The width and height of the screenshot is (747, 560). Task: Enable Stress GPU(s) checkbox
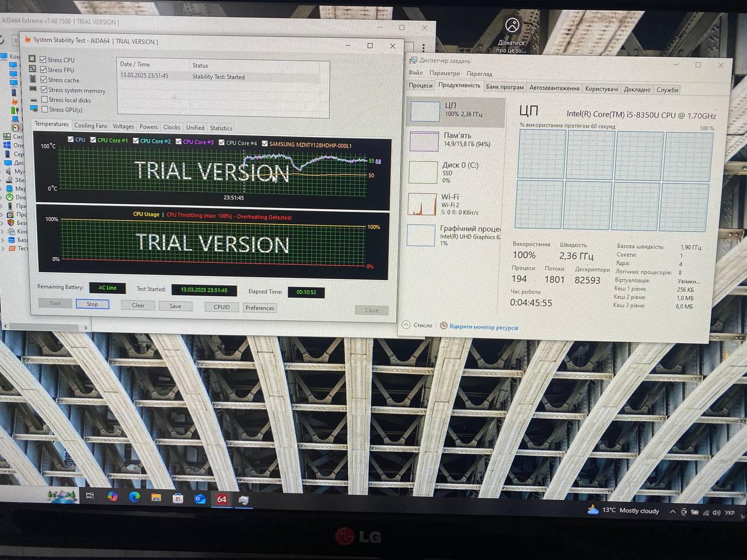pos(44,109)
